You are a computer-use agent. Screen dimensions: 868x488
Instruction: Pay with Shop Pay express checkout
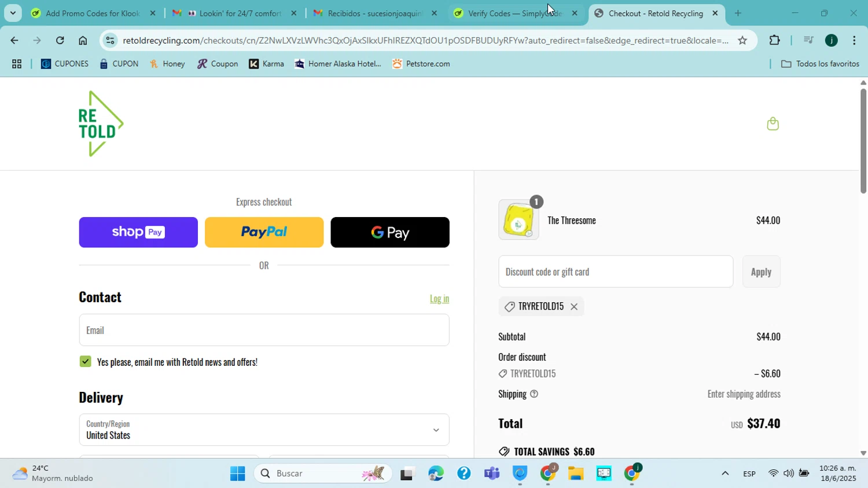[x=138, y=232]
